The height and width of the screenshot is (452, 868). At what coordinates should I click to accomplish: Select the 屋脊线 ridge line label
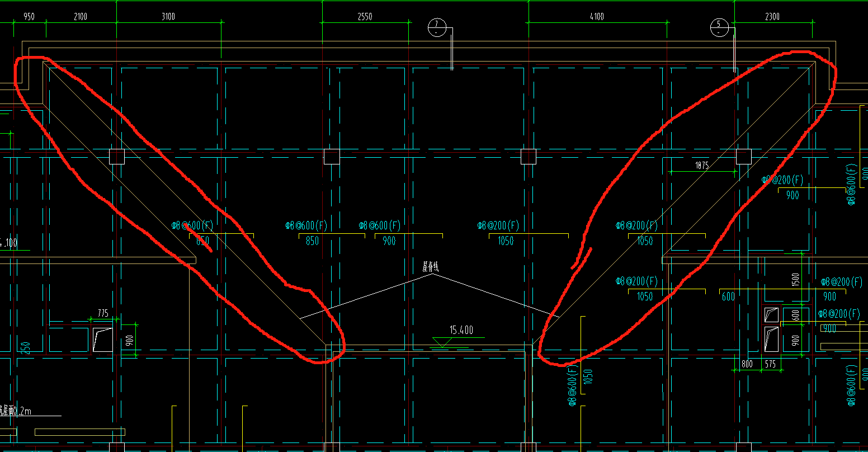tap(430, 267)
